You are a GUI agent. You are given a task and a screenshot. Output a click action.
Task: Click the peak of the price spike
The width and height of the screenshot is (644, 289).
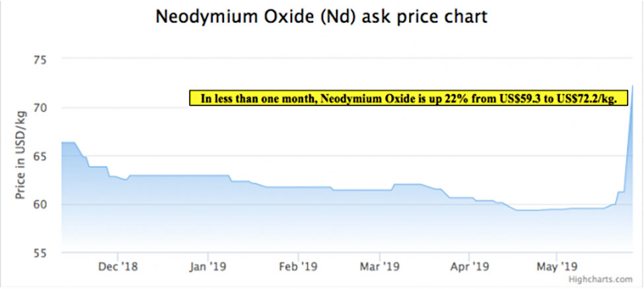point(633,86)
